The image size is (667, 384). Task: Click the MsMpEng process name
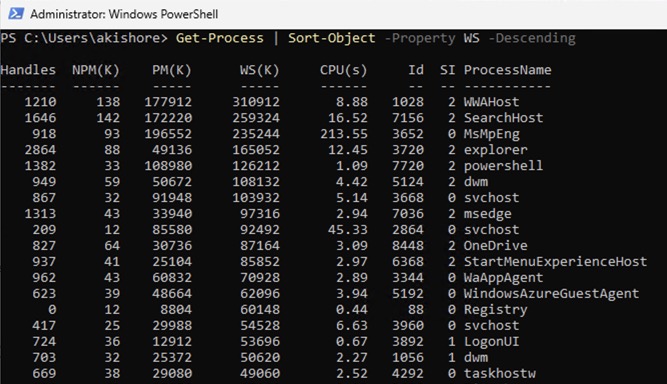click(492, 134)
